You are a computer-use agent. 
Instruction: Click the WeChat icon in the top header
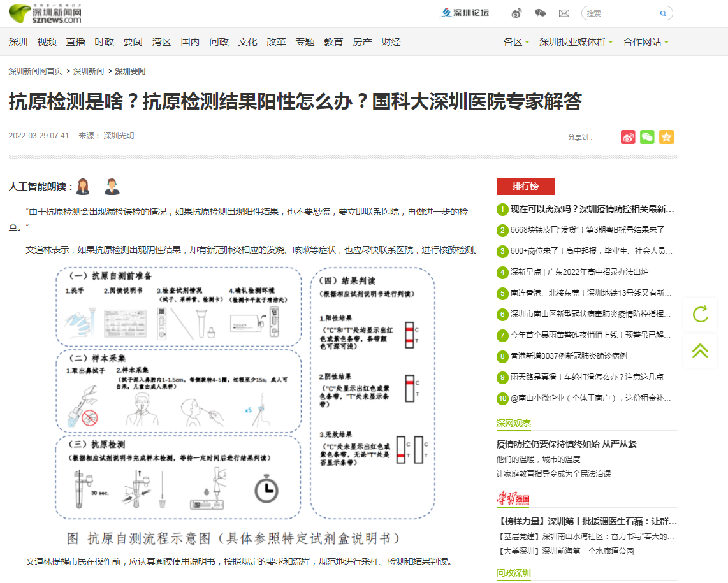pos(540,13)
